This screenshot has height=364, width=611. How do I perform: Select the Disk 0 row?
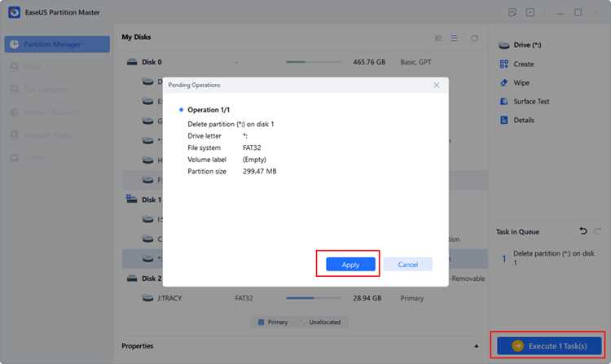(x=305, y=62)
